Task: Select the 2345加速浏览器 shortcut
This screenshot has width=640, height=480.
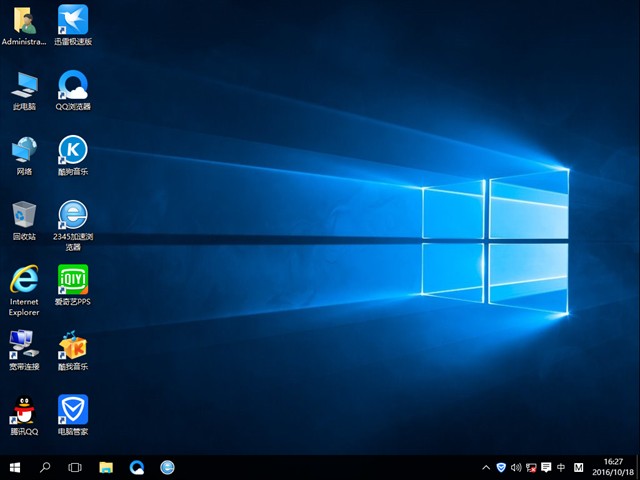Action: (x=73, y=215)
